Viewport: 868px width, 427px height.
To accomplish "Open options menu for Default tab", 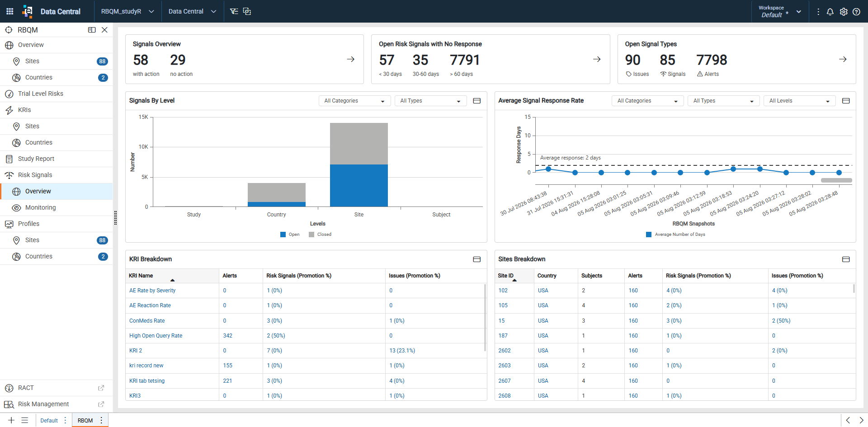I will [66, 420].
